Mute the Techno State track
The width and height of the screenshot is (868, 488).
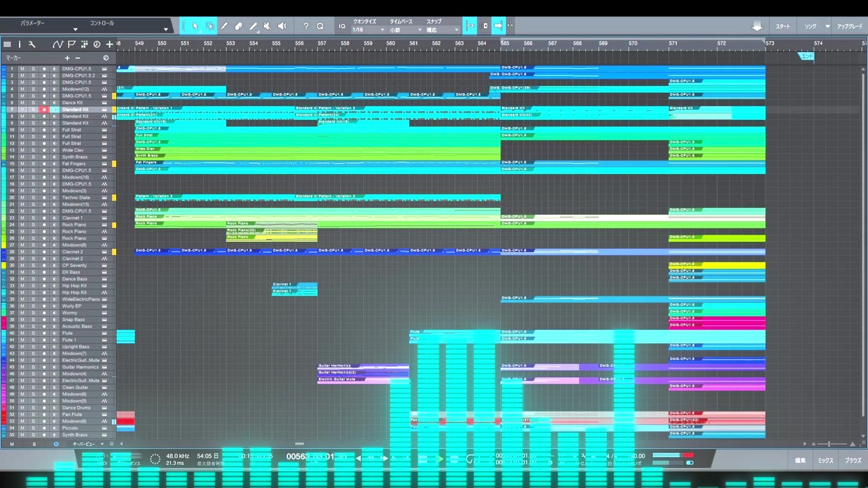[22, 197]
